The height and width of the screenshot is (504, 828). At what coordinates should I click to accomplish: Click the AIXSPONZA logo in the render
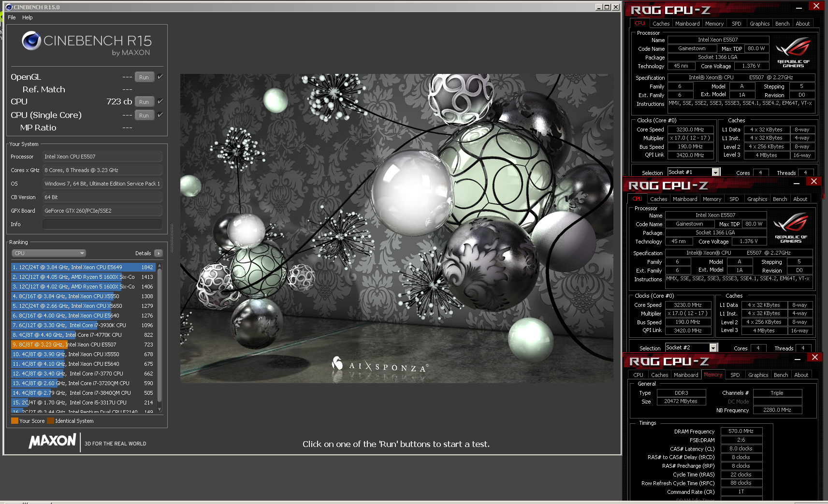pyautogui.click(x=379, y=366)
